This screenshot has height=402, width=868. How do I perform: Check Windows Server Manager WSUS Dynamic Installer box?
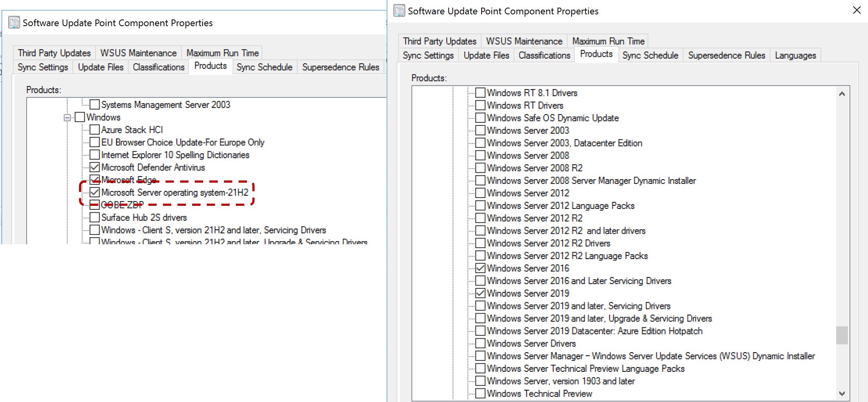(x=480, y=356)
